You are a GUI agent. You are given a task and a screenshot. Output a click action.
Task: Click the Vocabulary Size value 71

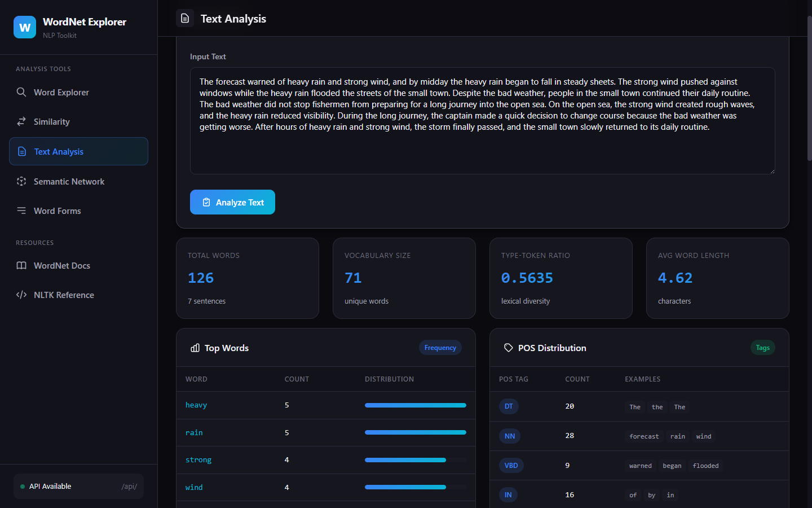353,278
